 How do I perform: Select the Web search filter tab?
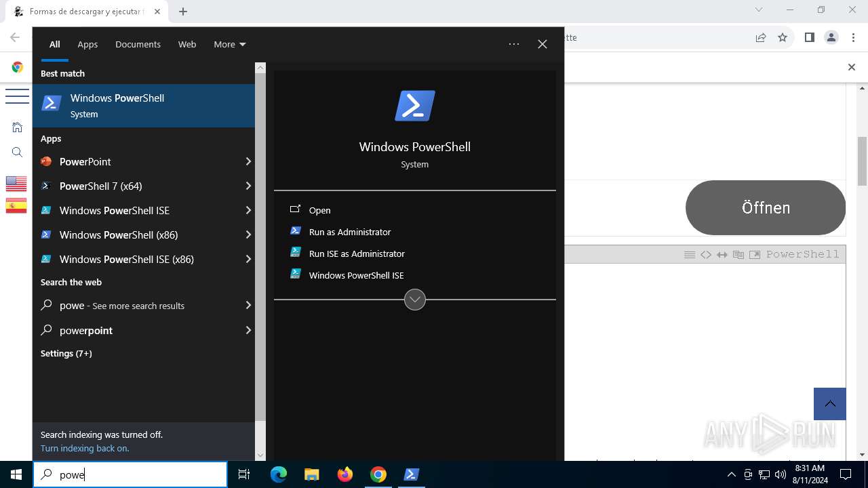pos(187,44)
